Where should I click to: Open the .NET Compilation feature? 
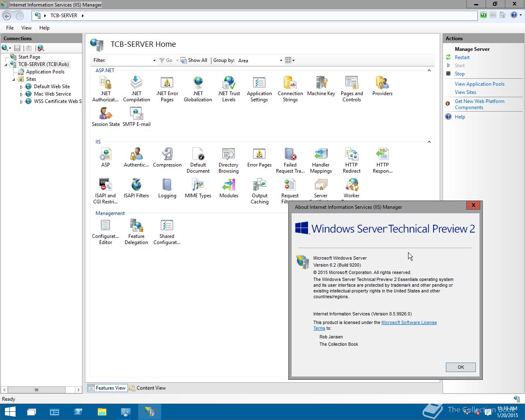[136, 89]
